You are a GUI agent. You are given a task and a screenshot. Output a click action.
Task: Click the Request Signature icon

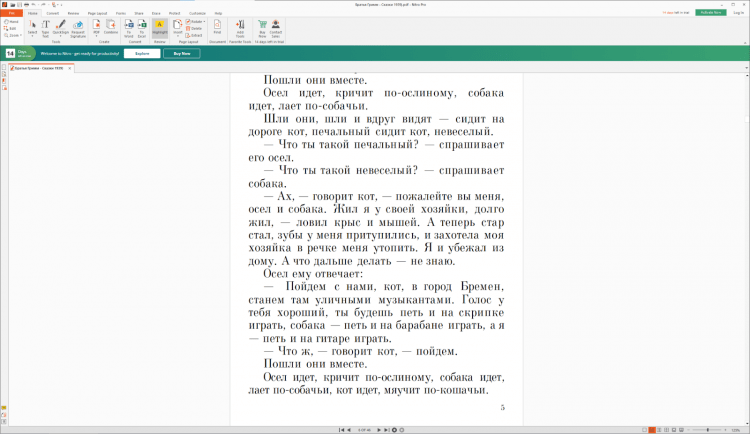click(78, 28)
